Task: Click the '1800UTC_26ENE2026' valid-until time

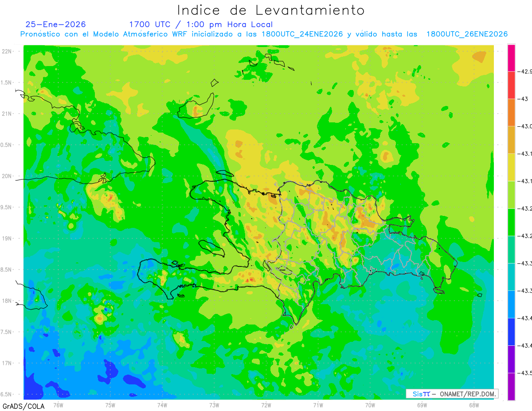Action: point(467,34)
